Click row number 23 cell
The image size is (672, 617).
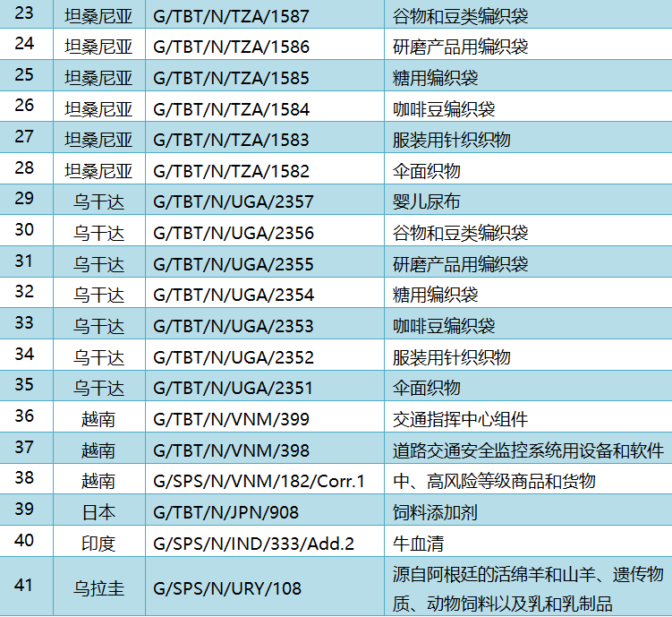coord(25,15)
